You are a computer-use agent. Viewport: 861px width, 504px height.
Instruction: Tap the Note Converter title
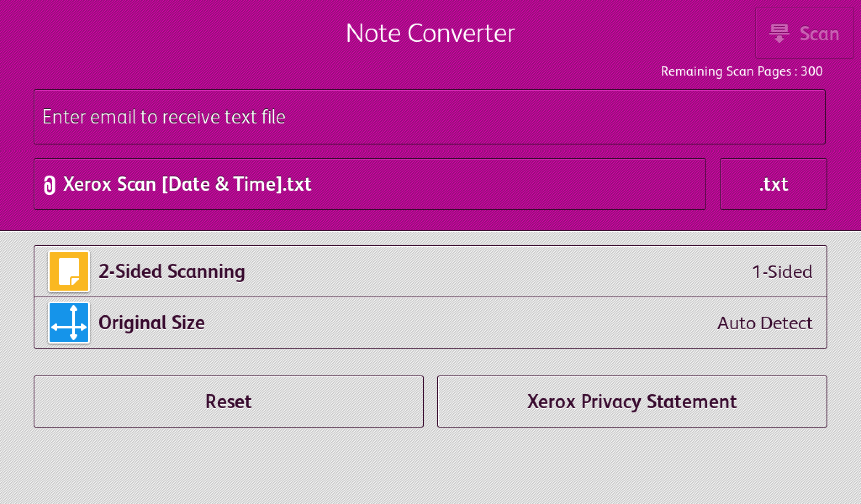pyautogui.click(x=430, y=33)
